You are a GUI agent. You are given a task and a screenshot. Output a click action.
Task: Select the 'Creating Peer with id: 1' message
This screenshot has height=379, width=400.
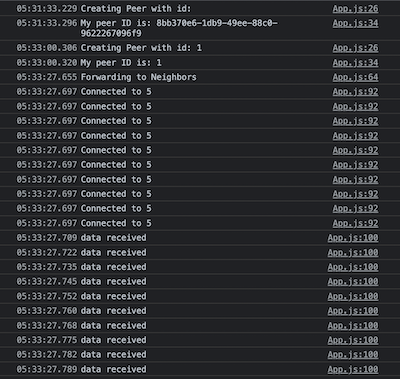[141, 48]
